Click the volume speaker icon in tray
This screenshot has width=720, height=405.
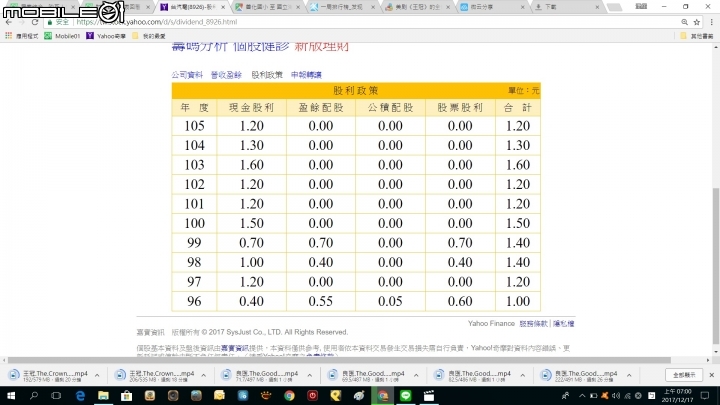pos(616,396)
